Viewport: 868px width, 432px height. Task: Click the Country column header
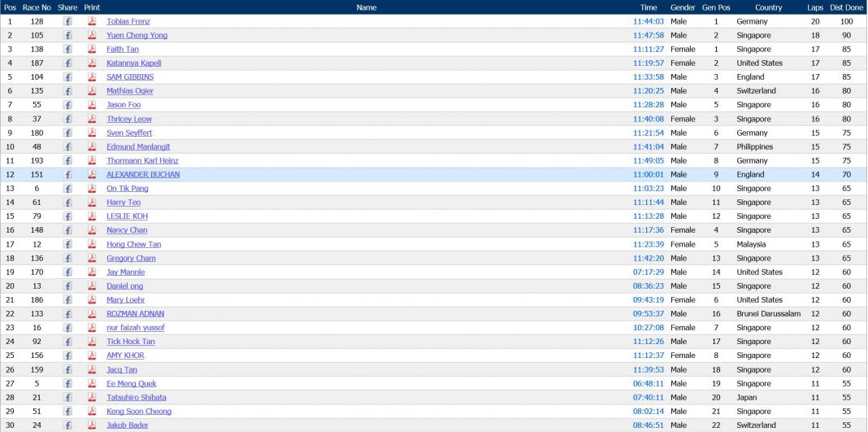click(x=768, y=7)
